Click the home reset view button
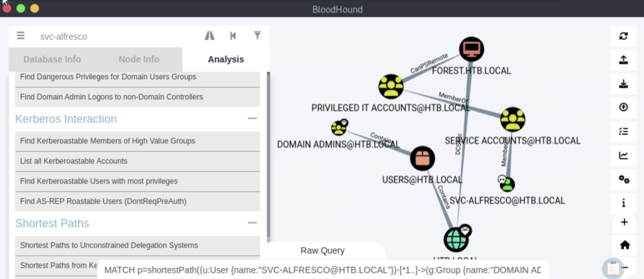This screenshot has width=644, height=279. point(625,245)
